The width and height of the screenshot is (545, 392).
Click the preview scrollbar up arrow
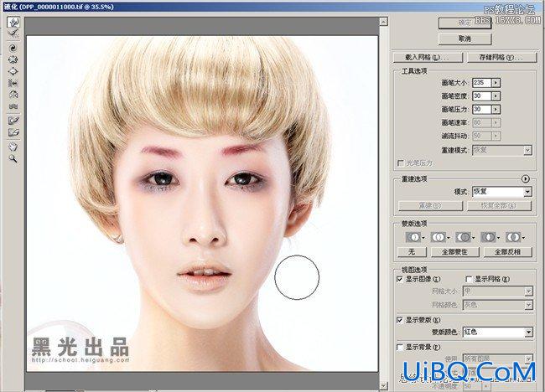pyautogui.click(x=383, y=22)
